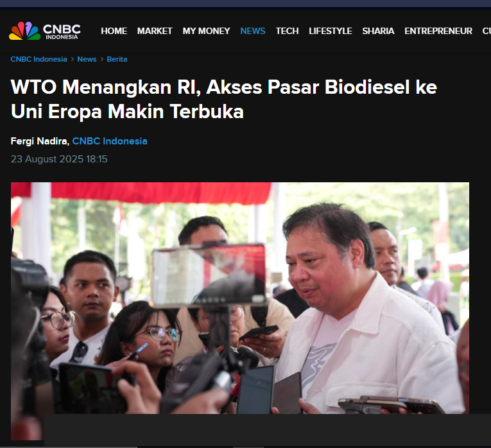
Task: Go to the MARKET section
Action: pos(155,31)
